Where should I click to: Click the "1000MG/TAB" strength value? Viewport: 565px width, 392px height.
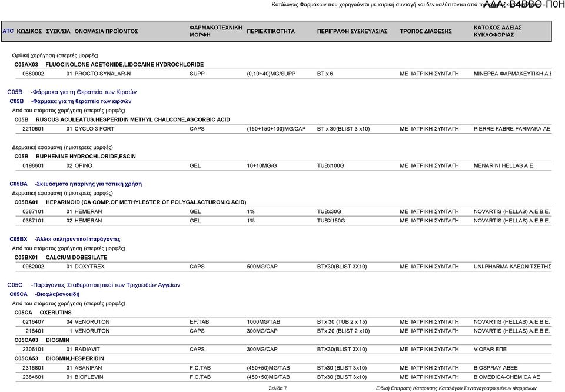(x=264, y=322)
